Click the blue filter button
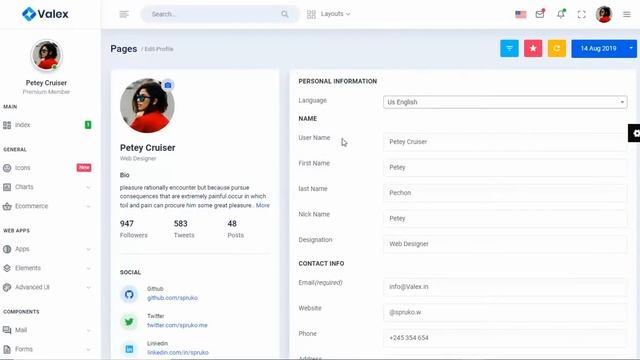 click(x=509, y=49)
